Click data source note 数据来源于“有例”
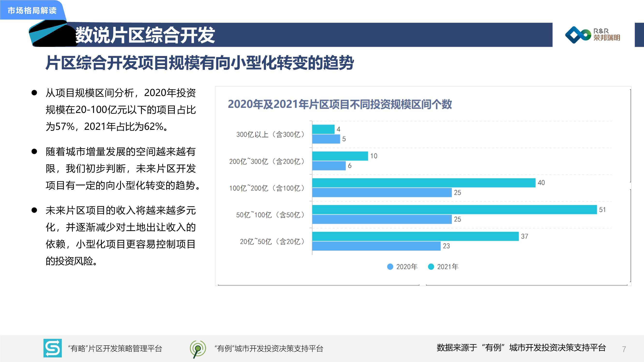This screenshot has width=644, height=362. pos(521,348)
